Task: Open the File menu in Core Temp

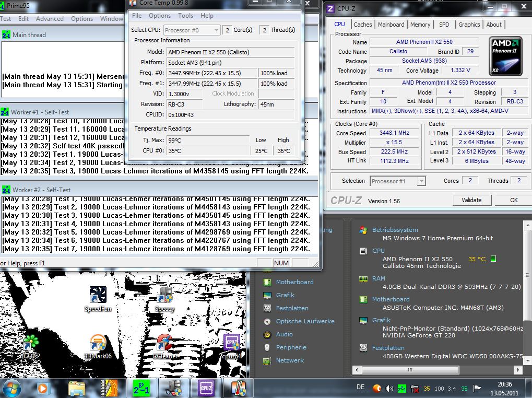Action: (x=137, y=16)
